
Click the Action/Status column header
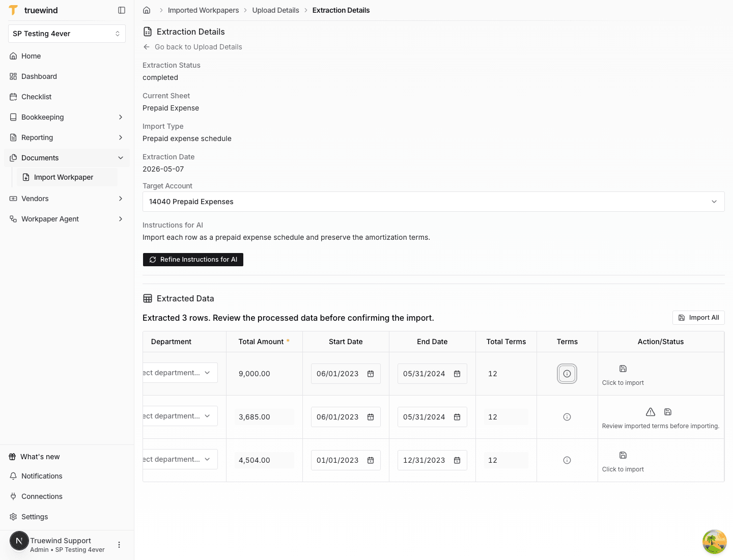click(x=661, y=342)
